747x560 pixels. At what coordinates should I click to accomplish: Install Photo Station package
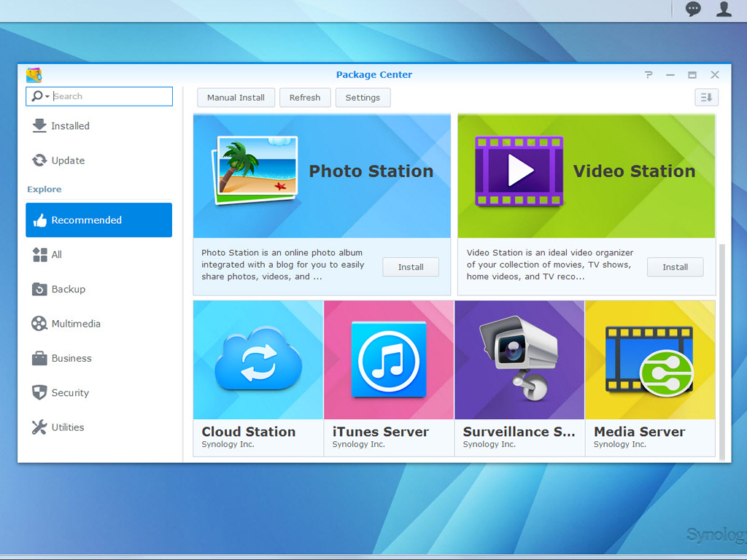tap(411, 267)
